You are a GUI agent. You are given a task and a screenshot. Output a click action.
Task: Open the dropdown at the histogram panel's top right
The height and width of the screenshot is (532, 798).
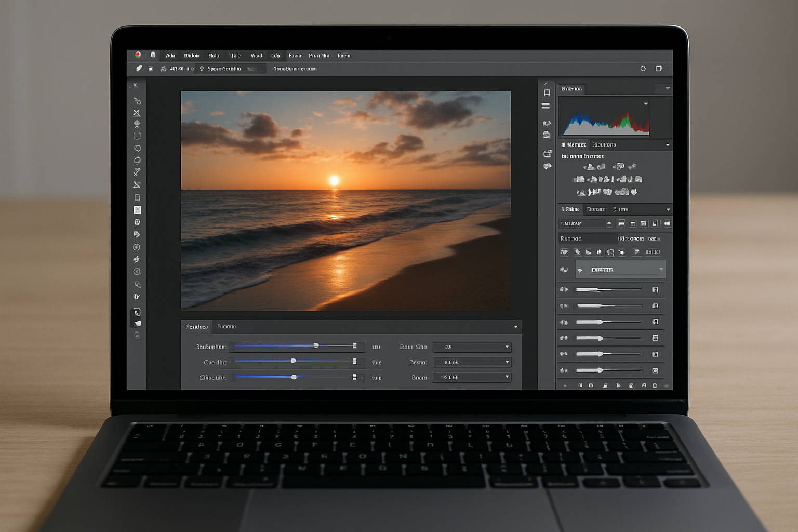pyautogui.click(x=668, y=88)
